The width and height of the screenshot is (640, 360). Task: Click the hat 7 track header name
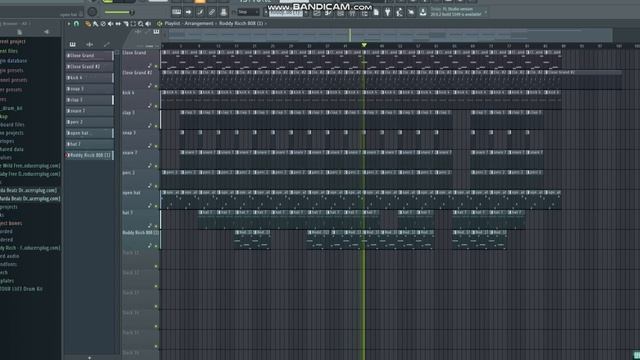[127, 213]
